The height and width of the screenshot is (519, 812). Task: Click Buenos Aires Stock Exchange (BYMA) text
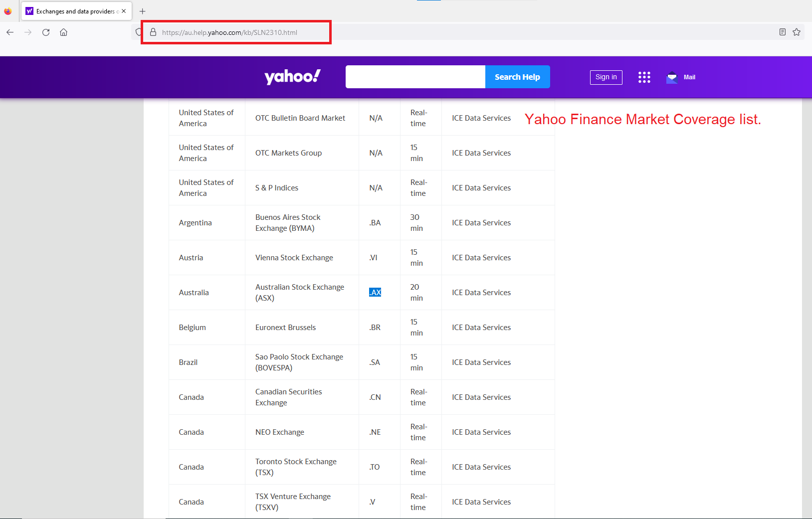pyautogui.click(x=288, y=223)
